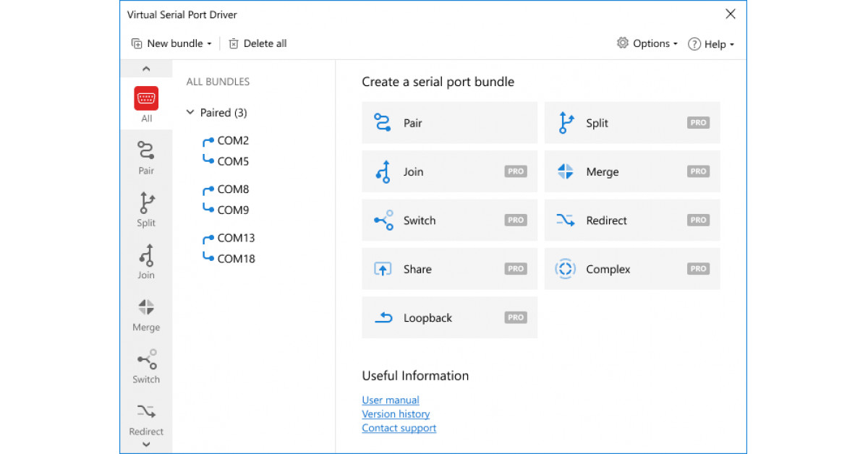Viewport: 868px width, 454px height.
Task: Switch to the All category tab
Action: pyautogui.click(x=146, y=103)
